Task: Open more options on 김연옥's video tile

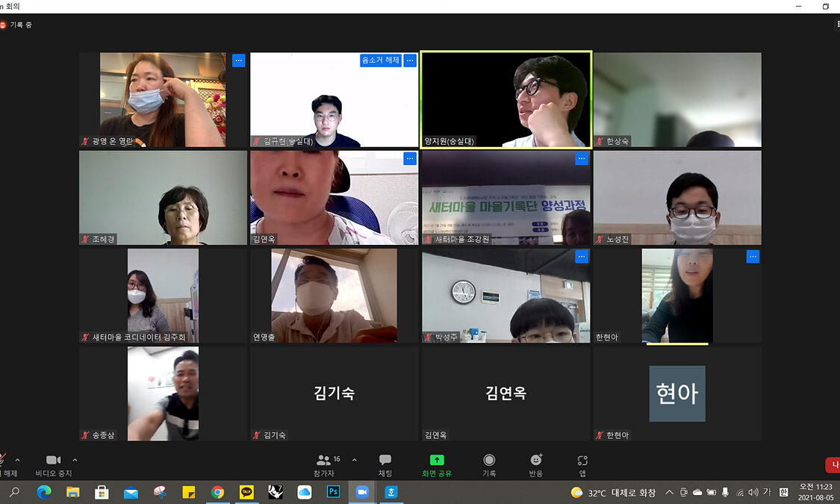Action: point(409,158)
